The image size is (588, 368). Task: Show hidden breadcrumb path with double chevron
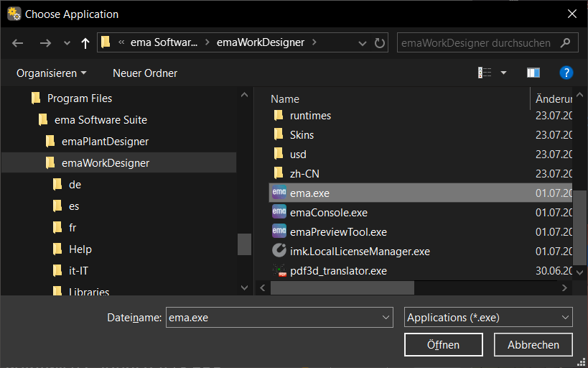(121, 42)
